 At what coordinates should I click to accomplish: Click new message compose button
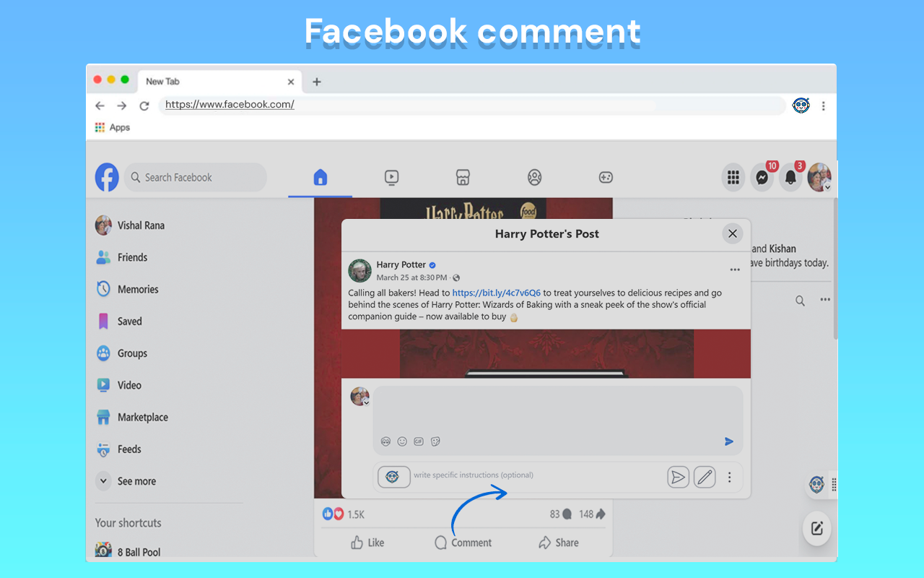point(817,528)
